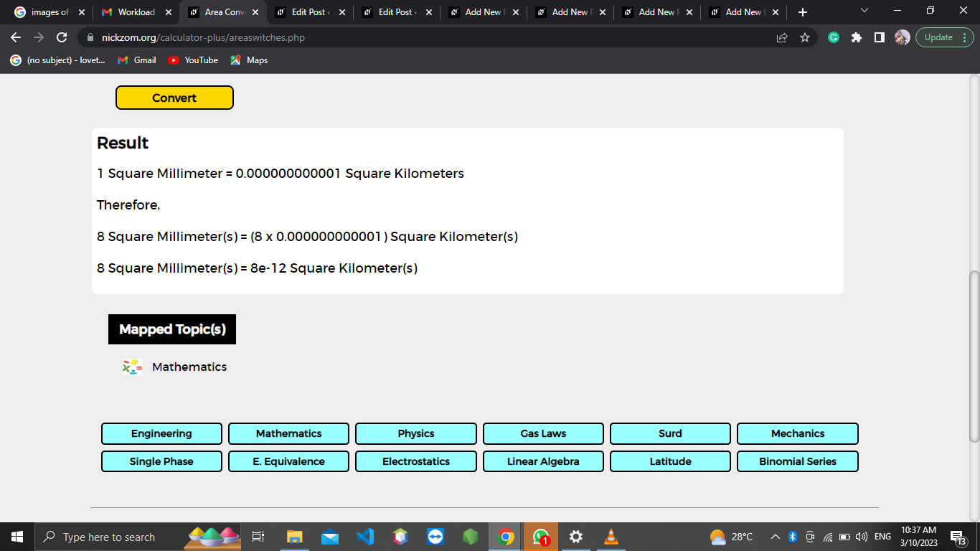Open VLC media player from the taskbar
This screenshot has width=980, height=551.
[x=611, y=537]
